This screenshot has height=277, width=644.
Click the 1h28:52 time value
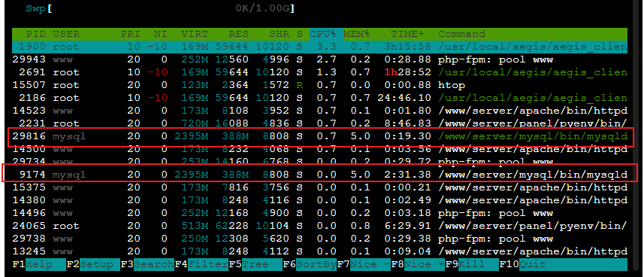408,72
